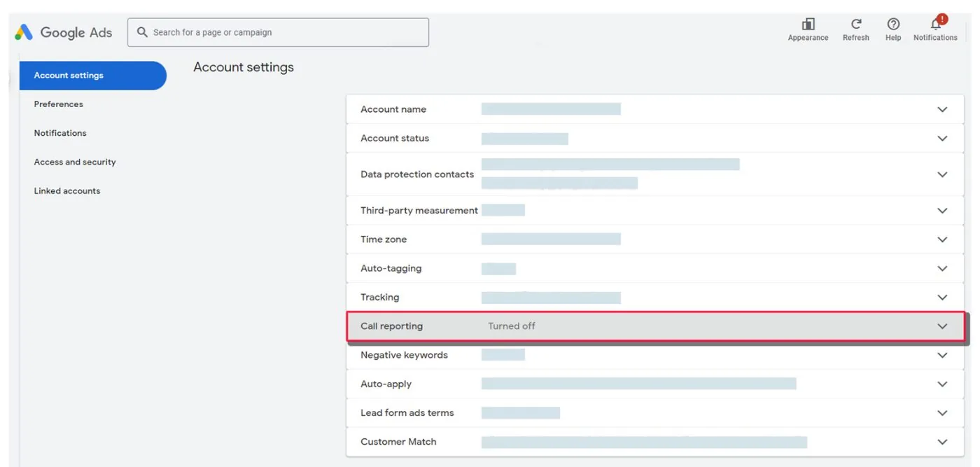
Task: Expand the Account status row chevron
Action: [942, 139]
